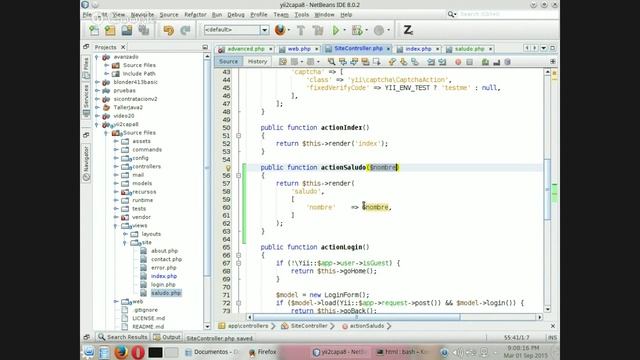Open the Search Results button
Viewport: 640px width, 360px height.
122,337
